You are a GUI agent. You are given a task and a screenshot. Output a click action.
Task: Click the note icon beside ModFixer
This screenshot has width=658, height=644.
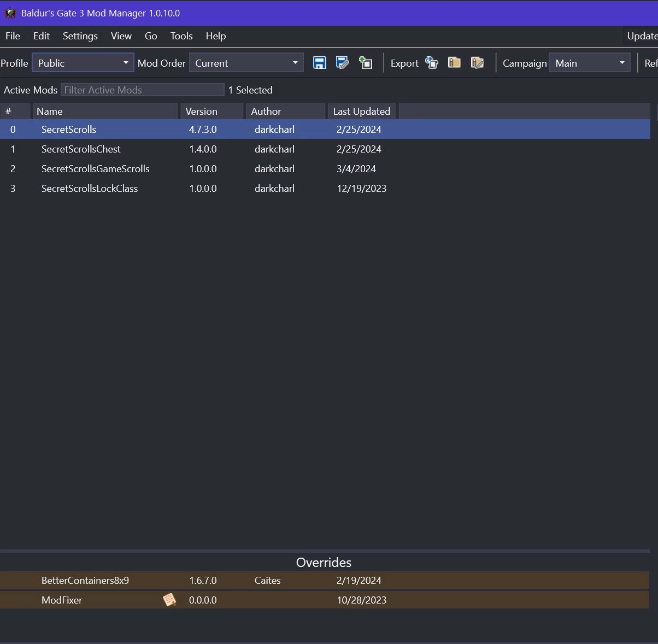169,600
